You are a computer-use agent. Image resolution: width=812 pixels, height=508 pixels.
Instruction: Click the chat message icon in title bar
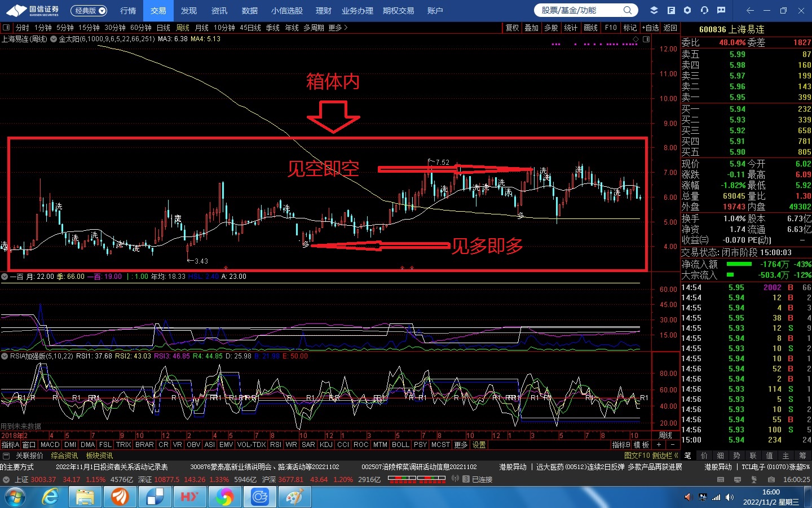click(721, 10)
